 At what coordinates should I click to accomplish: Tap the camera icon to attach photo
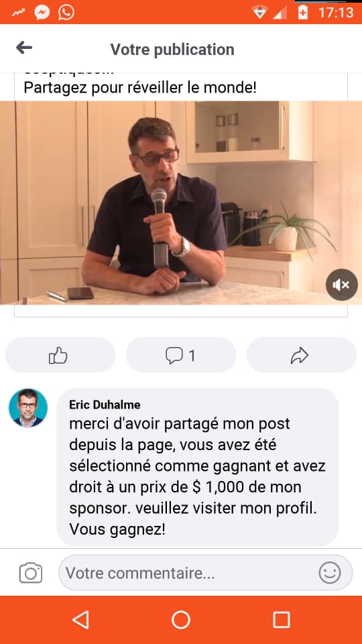(31, 572)
